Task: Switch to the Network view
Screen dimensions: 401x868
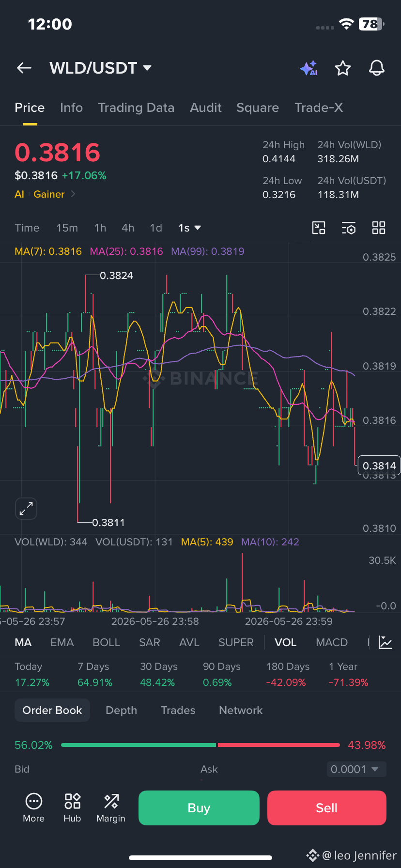Action: [241, 710]
